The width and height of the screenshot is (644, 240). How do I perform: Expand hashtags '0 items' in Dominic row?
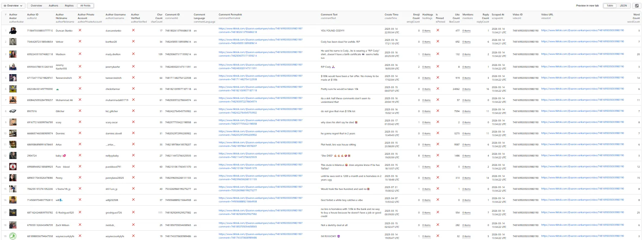pyautogui.click(x=426, y=134)
